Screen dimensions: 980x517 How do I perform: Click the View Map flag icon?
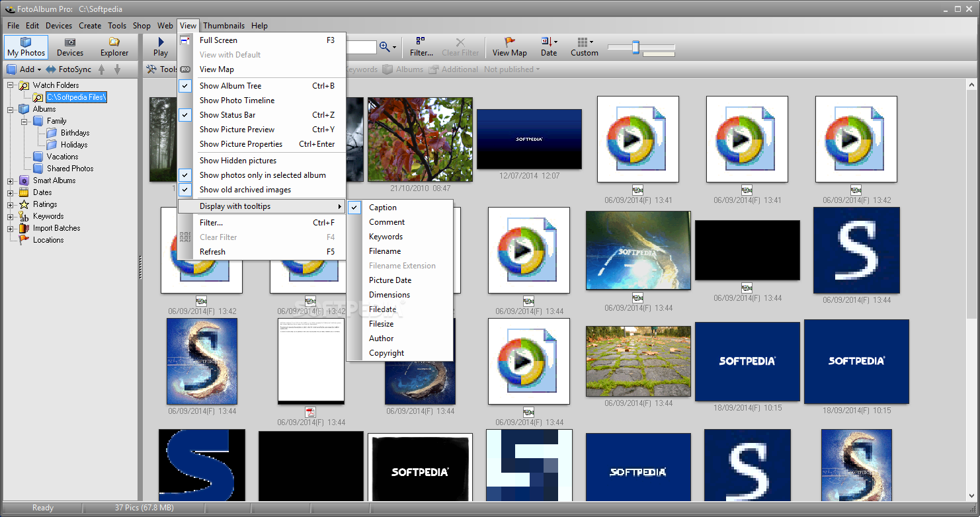coord(510,42)
